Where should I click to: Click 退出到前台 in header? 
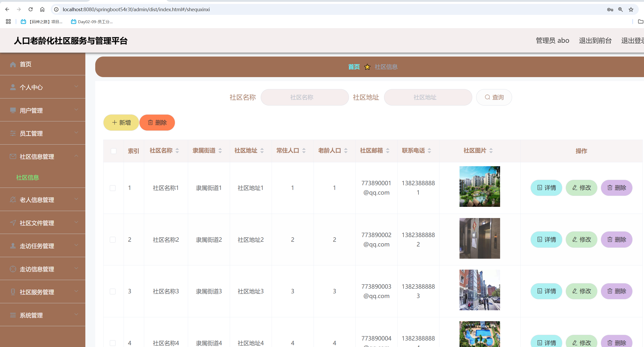pyautogui.click(x=595, y=41)
